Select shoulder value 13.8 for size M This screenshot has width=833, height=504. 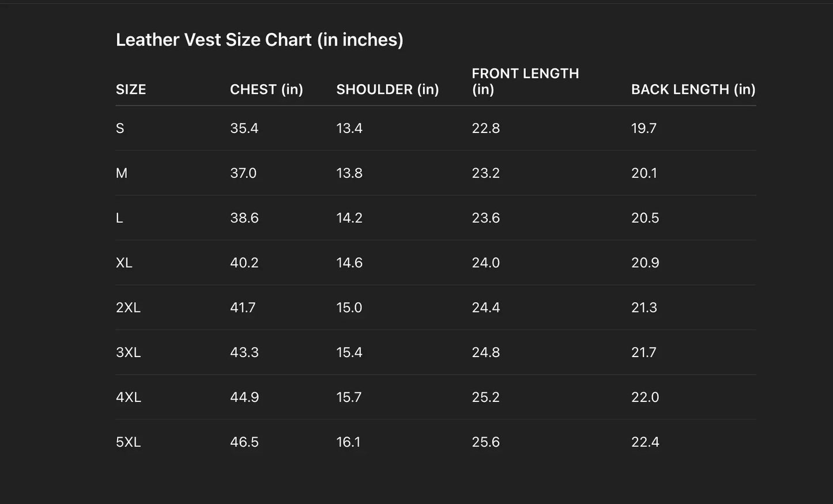[x=349, y=173]
